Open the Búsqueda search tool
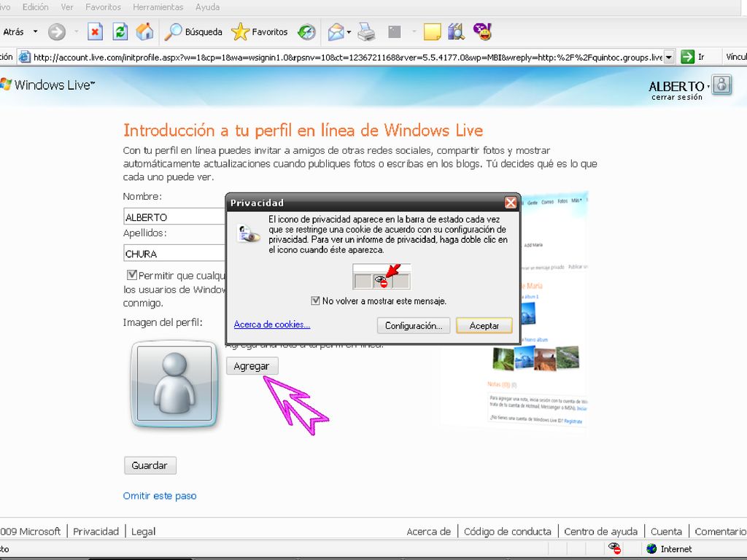 (x=193, y=32)
